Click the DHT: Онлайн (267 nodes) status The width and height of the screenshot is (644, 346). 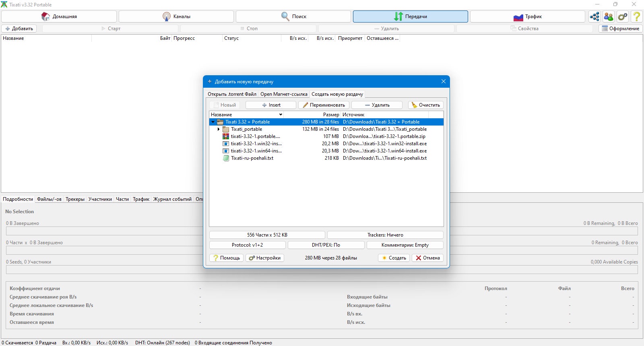click(x=163, y=343)
